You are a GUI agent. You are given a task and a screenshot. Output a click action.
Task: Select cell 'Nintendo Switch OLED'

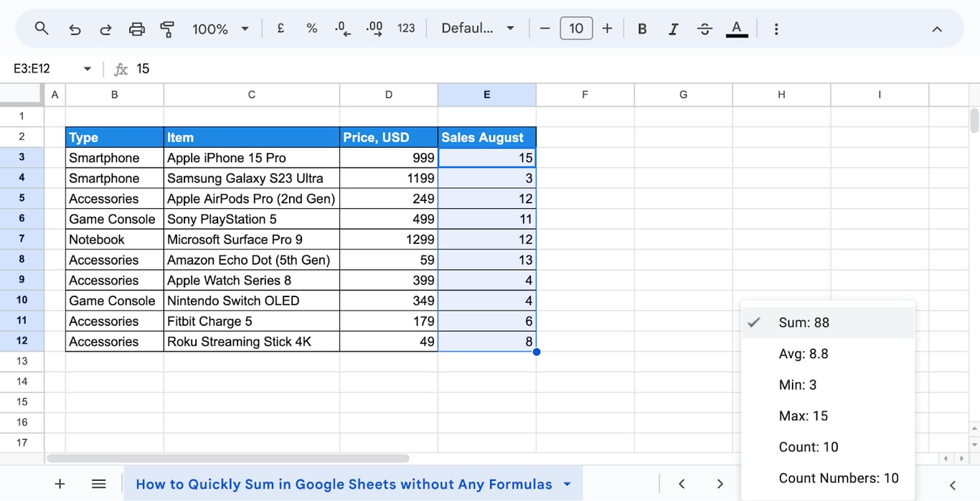tap(252, 301)
